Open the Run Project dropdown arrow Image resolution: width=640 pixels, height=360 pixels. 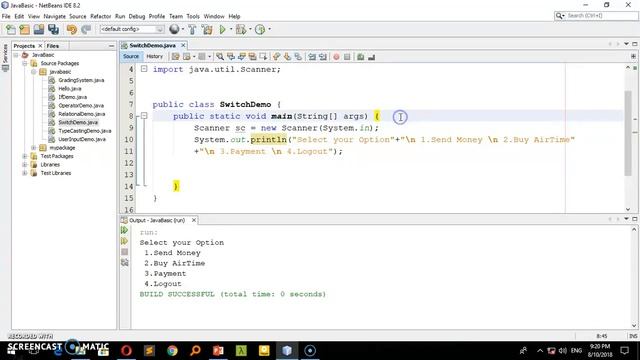coord(231,29)
